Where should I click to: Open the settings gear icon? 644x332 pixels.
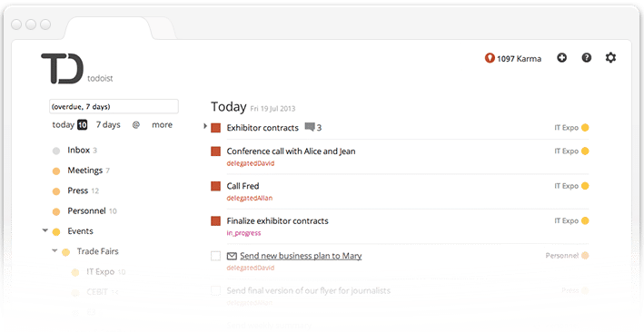point(610,58)
